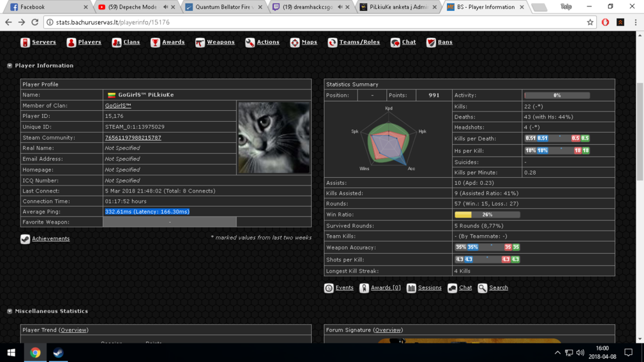Open the Achievements checkmark icon
Viewport: 644px width, 362px height.
[x=25, y=239]
